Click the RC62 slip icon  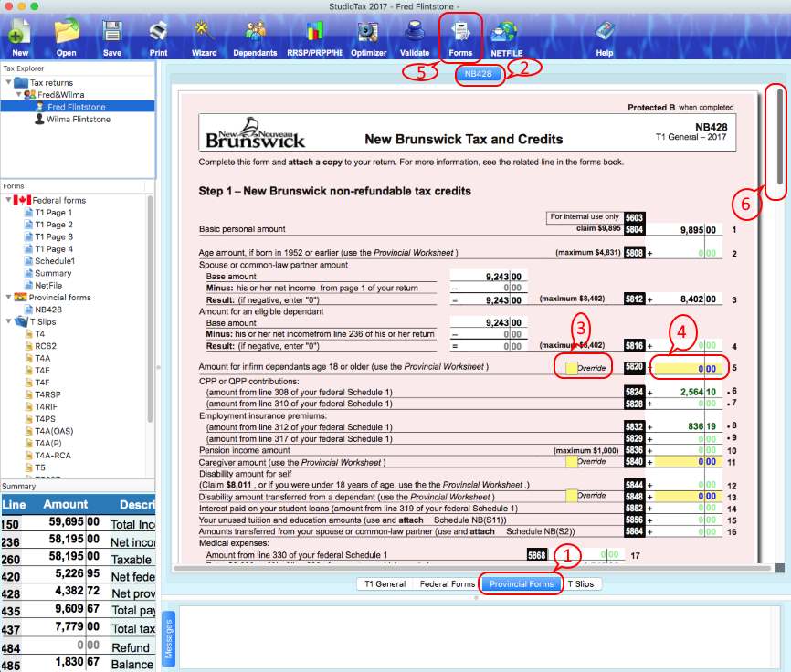click(29, 346)
